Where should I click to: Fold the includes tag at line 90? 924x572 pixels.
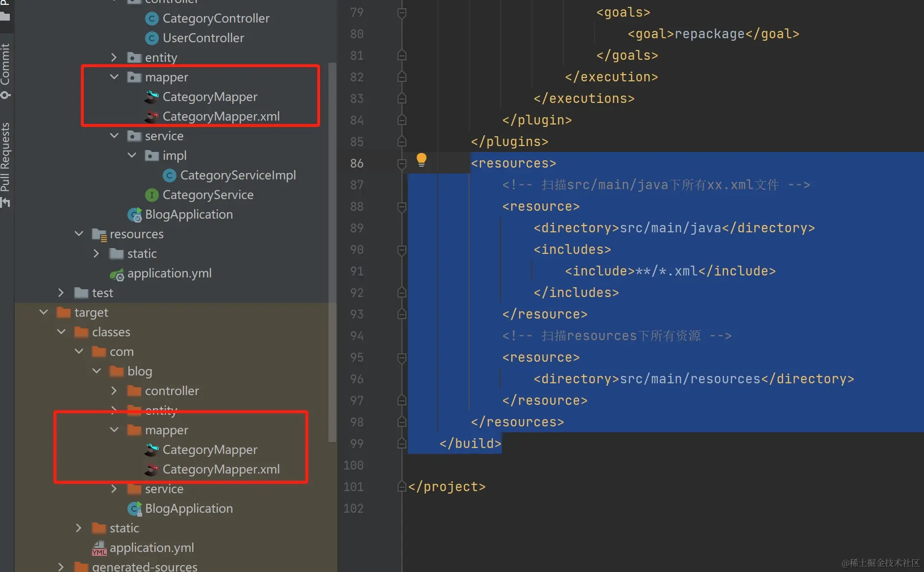[402, 249]
